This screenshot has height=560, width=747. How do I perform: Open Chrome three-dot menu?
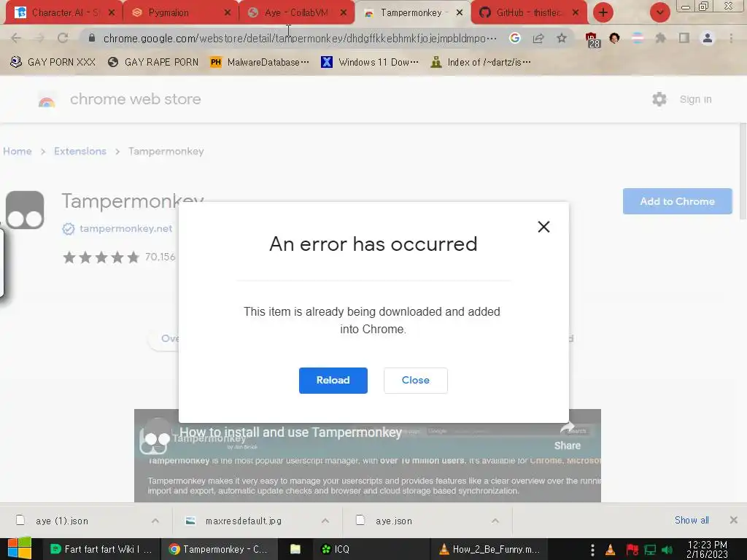tap(731, 38)
